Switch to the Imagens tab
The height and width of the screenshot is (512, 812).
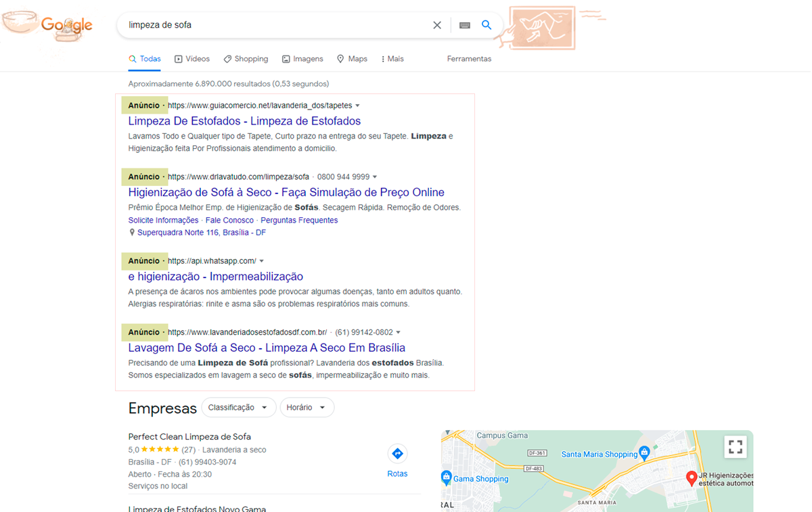coord(302,59)
